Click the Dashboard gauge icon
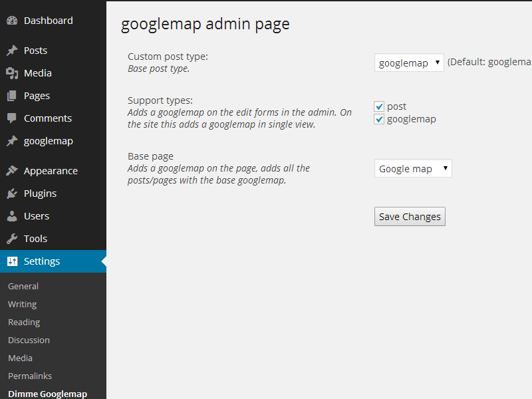 click(x=12, y=21)
